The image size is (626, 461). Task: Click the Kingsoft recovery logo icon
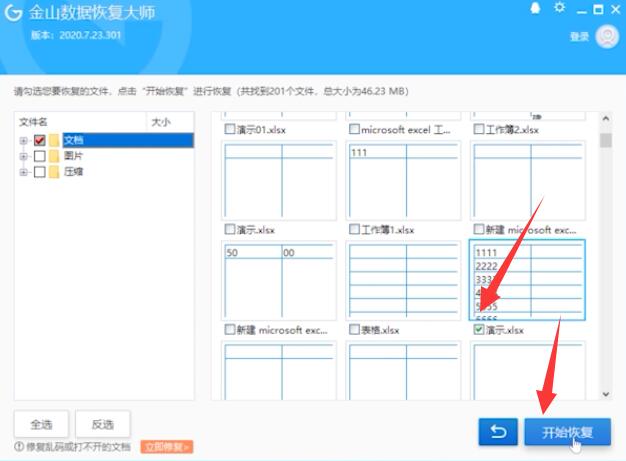[14, 13]
